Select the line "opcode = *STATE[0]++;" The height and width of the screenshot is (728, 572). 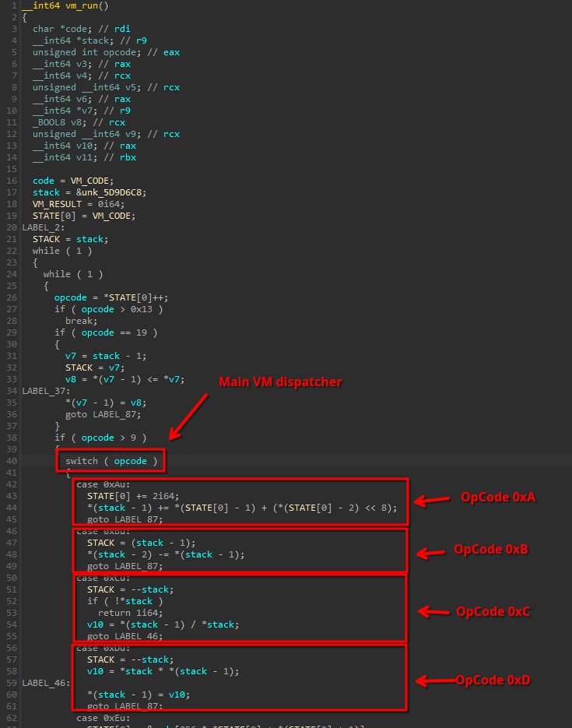click(x=111, y=297)
